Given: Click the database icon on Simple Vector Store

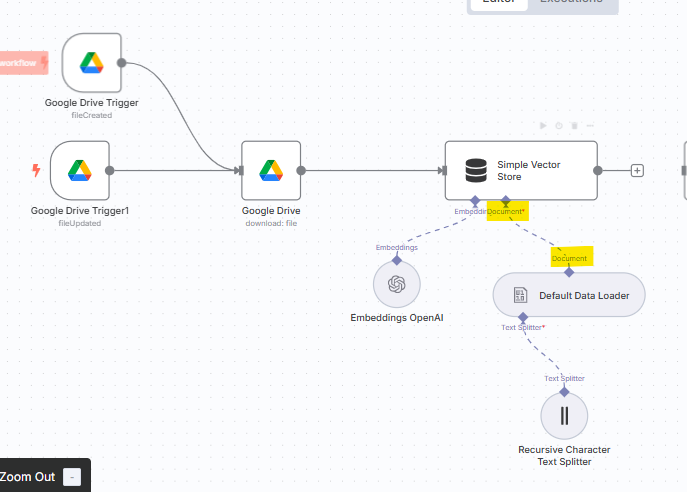Looking at the screenshot, I should click(476, 170).
